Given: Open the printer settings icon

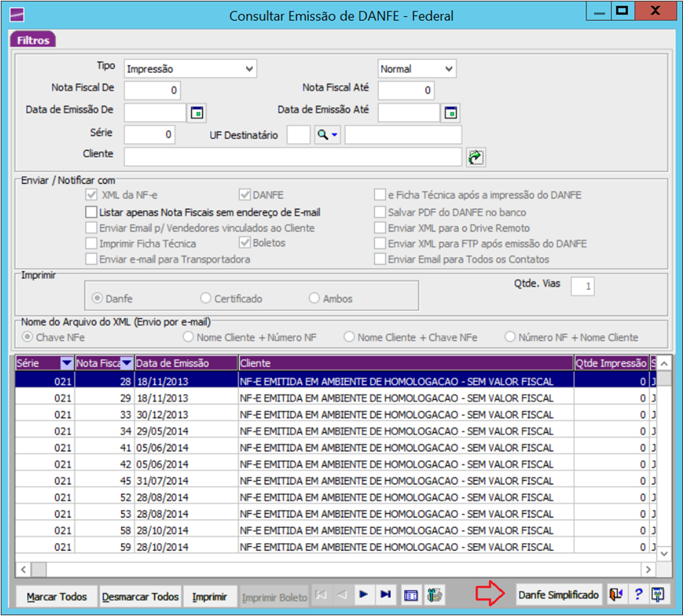Looking at the screenshot, I should coord(435,595).
